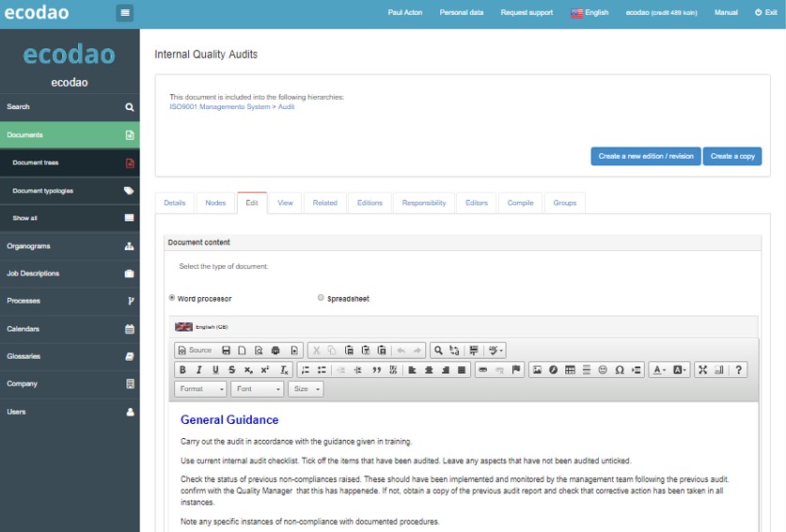Center align the text

tap(429, 369)
